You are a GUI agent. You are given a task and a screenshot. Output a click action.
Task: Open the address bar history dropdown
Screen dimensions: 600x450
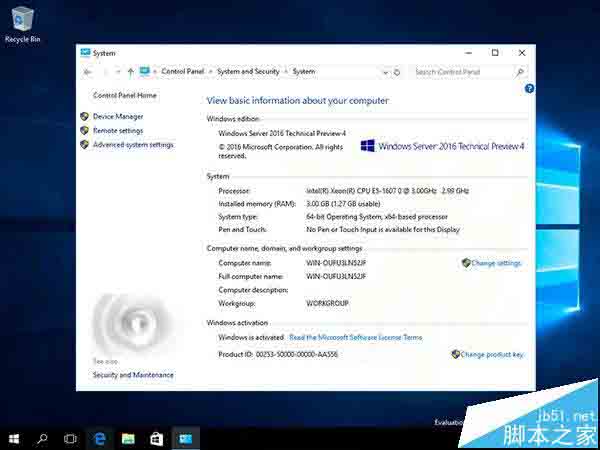coord(385,72)
